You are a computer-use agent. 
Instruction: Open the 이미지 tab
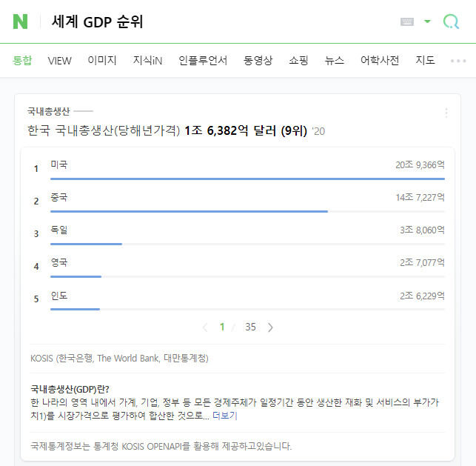point(102,61)
